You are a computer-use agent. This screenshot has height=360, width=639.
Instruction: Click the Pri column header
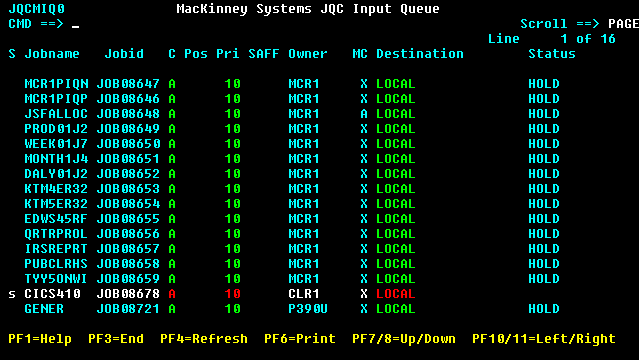(228, 54)
